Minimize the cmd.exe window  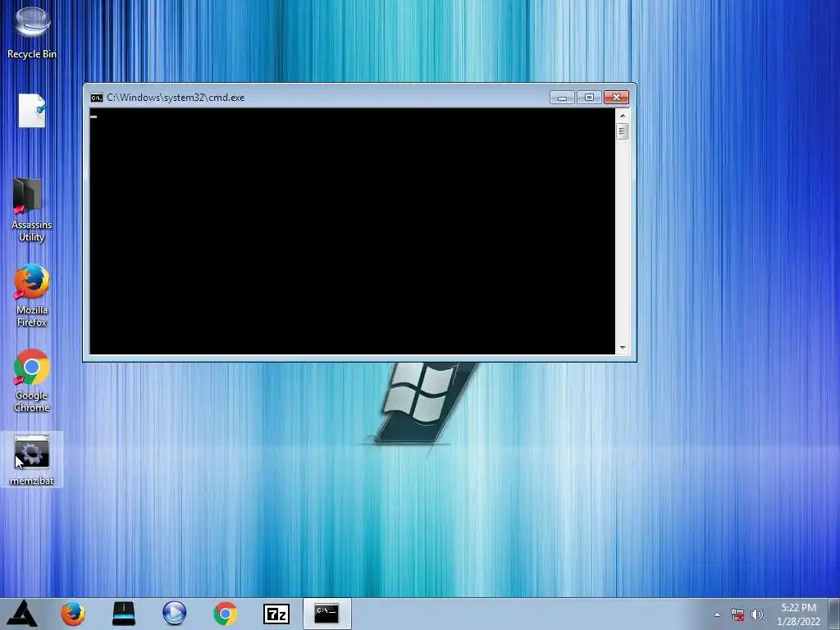562,98
